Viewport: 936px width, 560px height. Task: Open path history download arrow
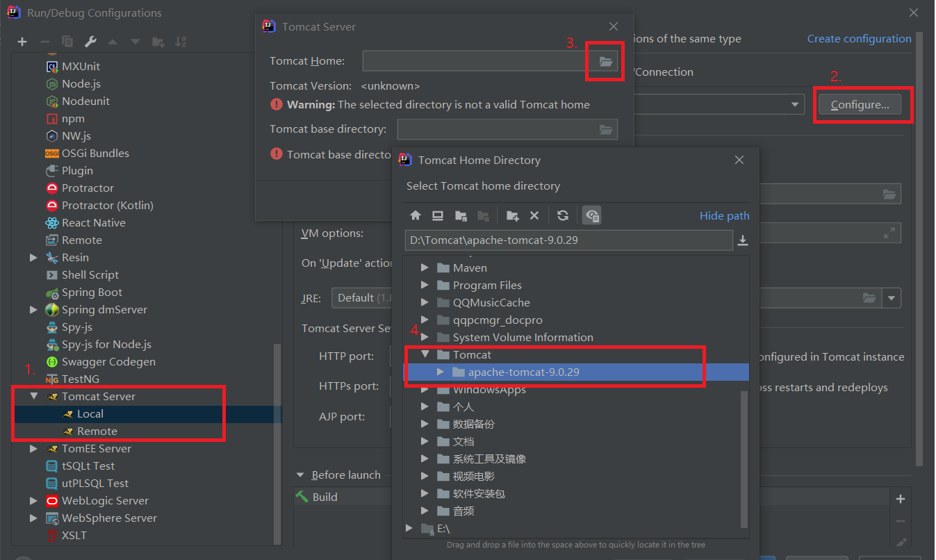(743, 240)
